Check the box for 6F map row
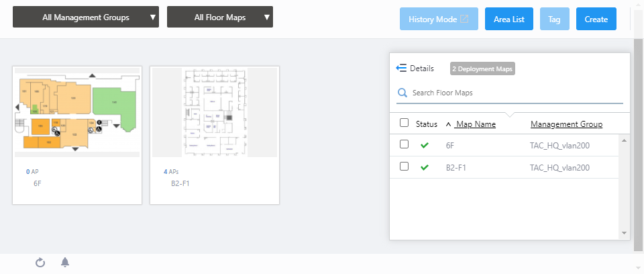This screenshot has height=274, width=644. (x=404, y=144)
